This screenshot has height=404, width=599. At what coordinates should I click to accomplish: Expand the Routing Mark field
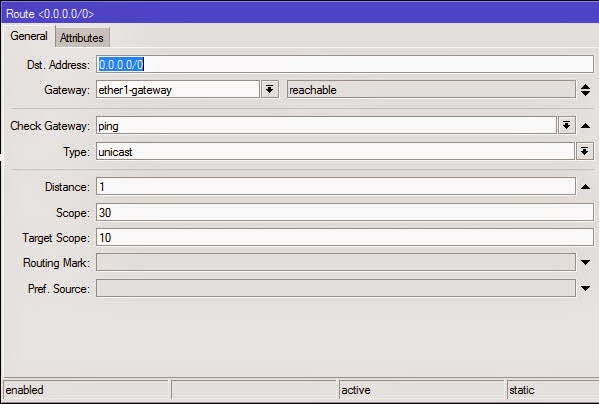[x=585, y=262]
